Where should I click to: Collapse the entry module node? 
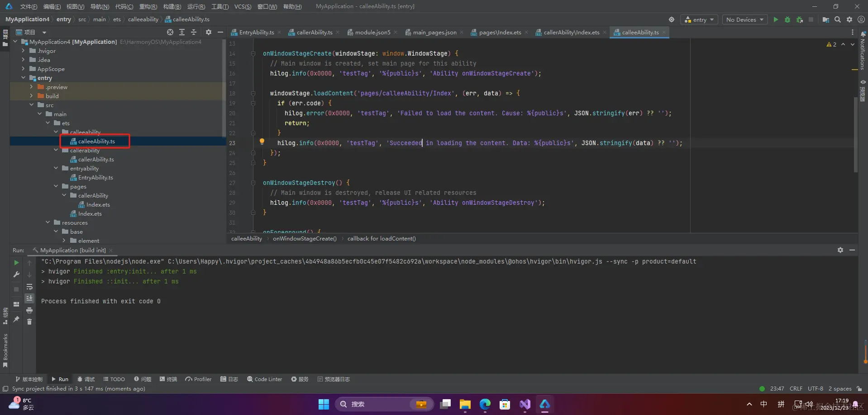point(24,78)
